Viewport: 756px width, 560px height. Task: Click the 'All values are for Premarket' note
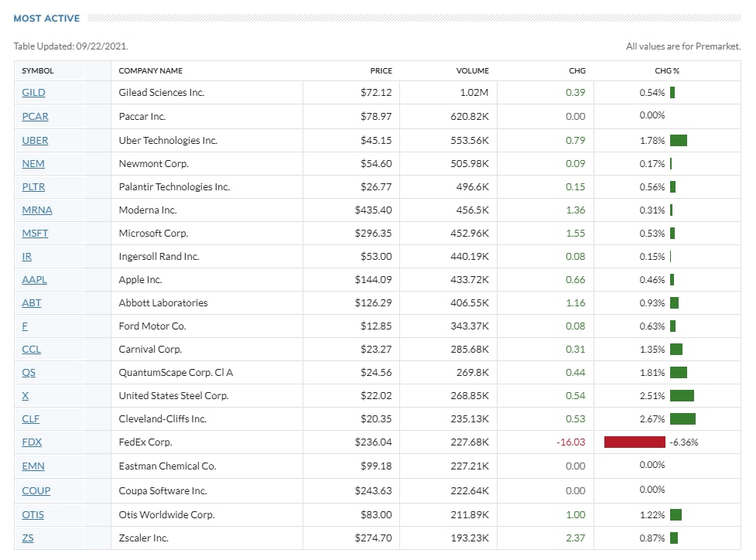coord(683,46)
